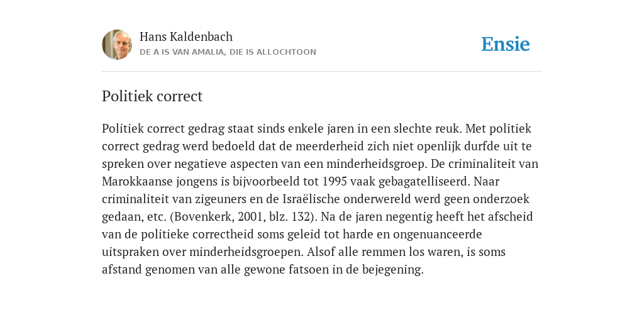644x322 pixels.
Task: Open book title 'De A is van Amalia'
Action: click(x=228, y=52)
